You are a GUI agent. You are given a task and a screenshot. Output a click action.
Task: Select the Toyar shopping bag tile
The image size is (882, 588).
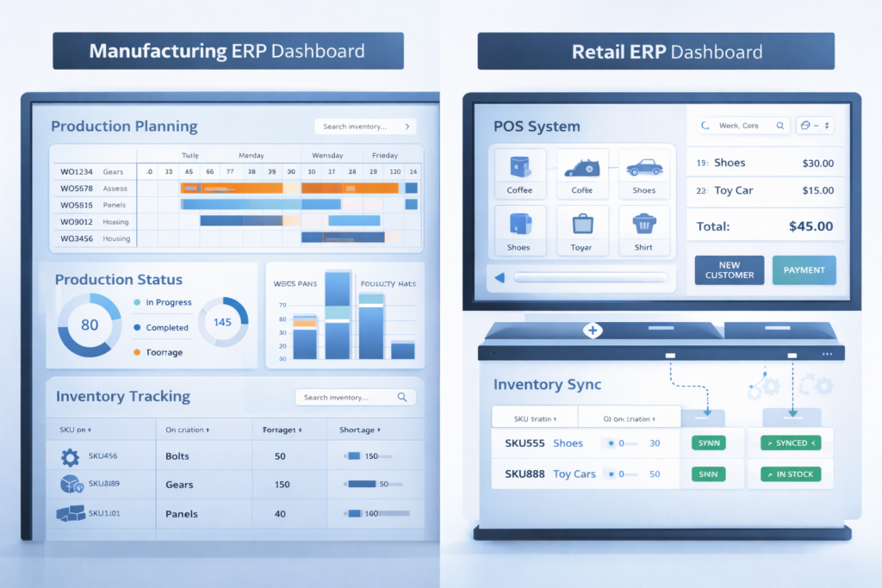(x=582, y=230)
